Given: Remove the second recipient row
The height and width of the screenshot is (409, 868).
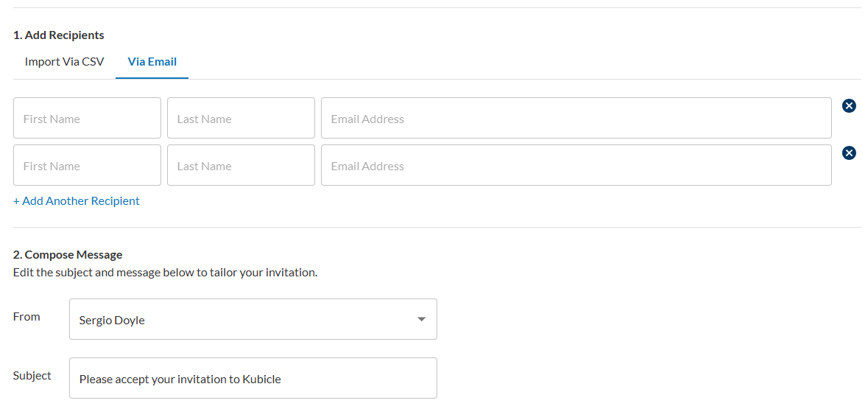Looking at the screenshot, I should (849, 153).
